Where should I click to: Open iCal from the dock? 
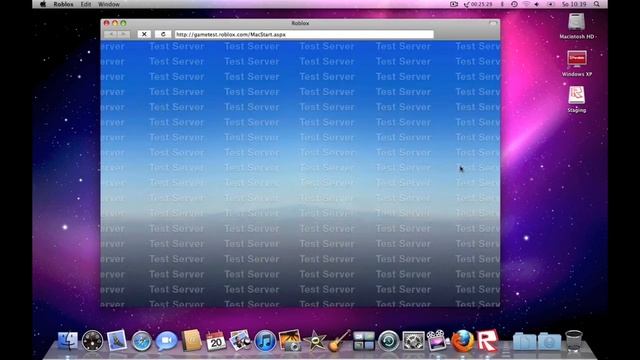point(216,341)
